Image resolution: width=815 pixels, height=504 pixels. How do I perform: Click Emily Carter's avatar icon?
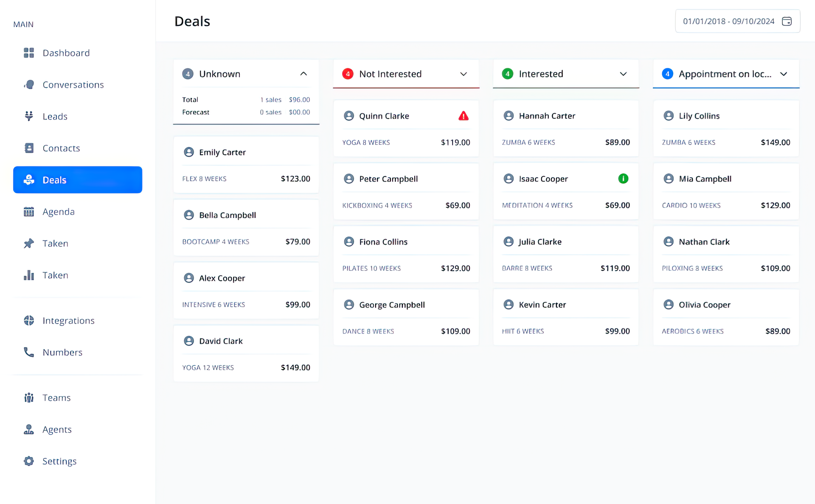click(189, 152)
